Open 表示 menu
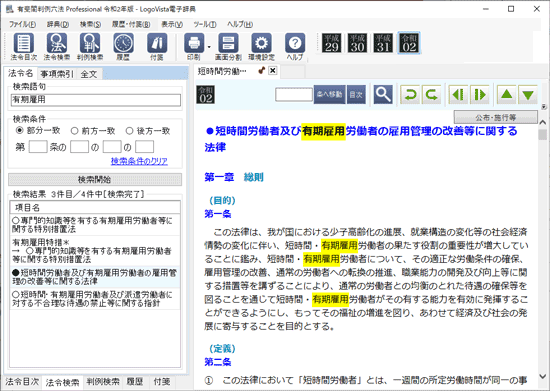Viewport: 550px width, 391px height. [x=172, y=24]
